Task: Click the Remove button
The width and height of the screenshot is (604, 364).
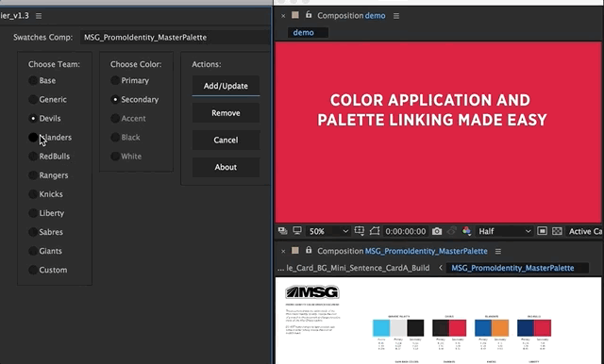Action: (226, 113)
